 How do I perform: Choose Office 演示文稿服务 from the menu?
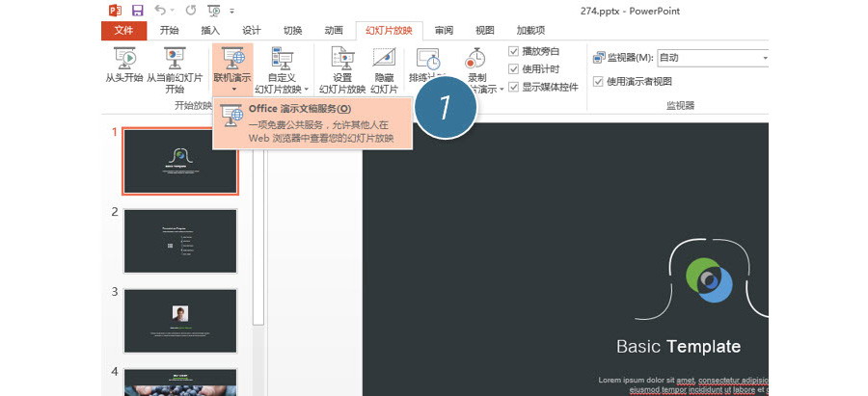click(312, 123)
